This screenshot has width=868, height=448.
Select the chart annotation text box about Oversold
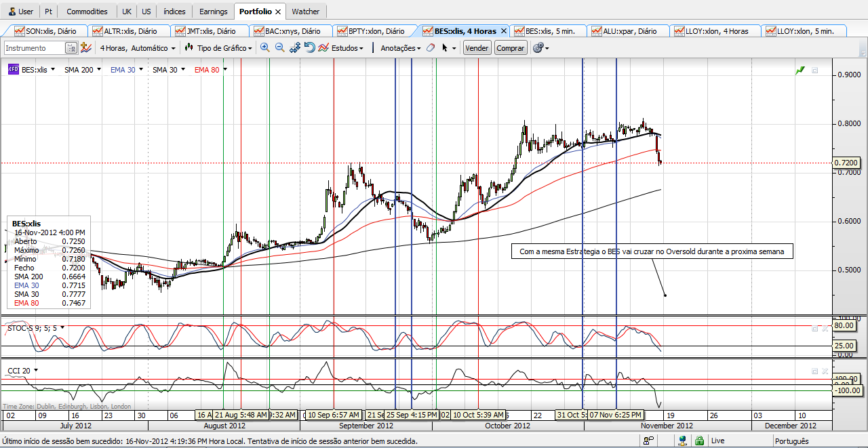[x=652, y=251]
